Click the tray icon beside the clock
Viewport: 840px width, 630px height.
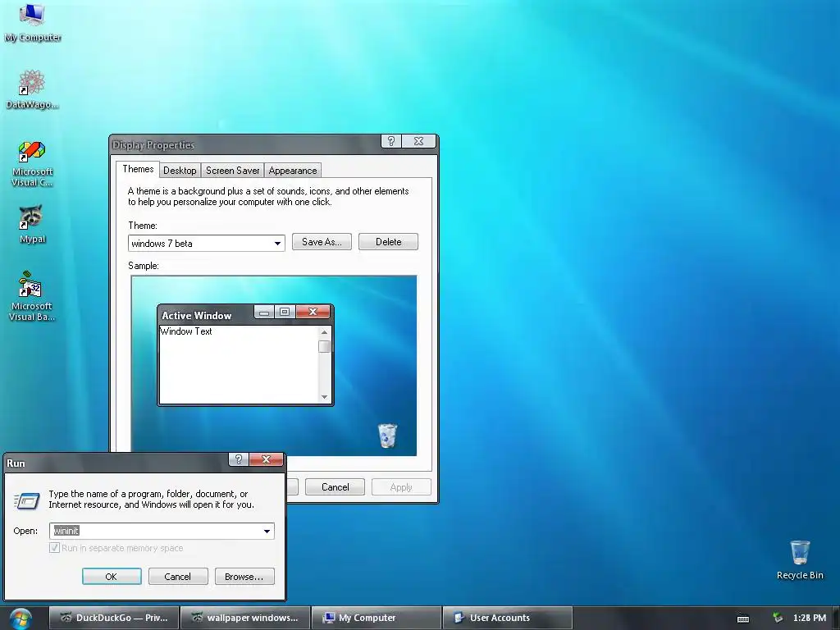point(778,618)
